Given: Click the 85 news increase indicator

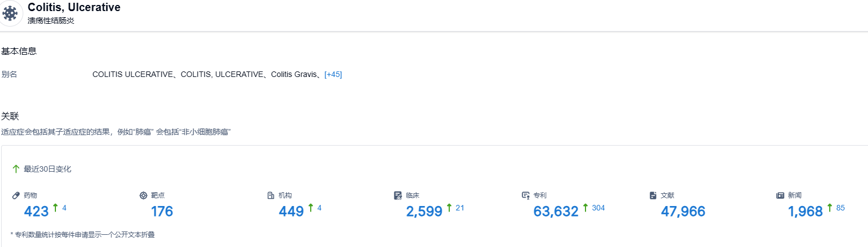Looking at the screenshot, I should (x=840, y=208).
